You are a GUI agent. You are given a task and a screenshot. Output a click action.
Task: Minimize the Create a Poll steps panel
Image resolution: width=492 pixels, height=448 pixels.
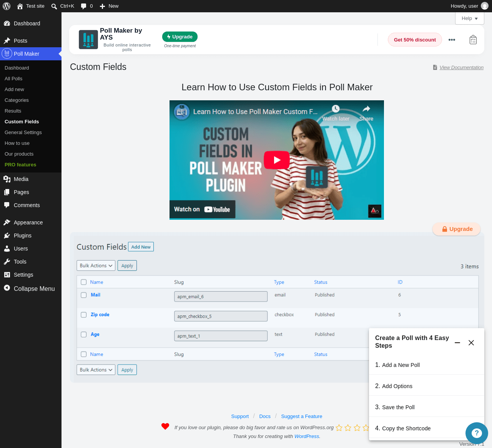pyautogui.click(x=457, y=343)
